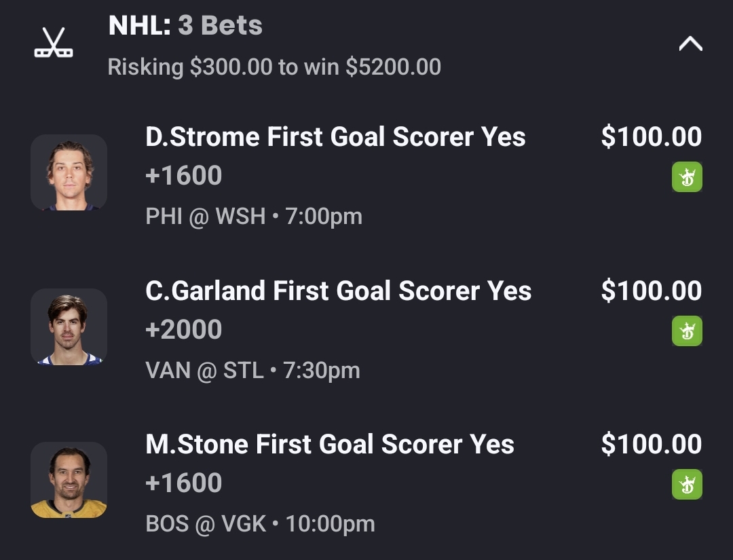Viewport: 733px width, 560px height.
Task: Click $100.00 stake on M.Stone bet
Action: tap(651, 445)
